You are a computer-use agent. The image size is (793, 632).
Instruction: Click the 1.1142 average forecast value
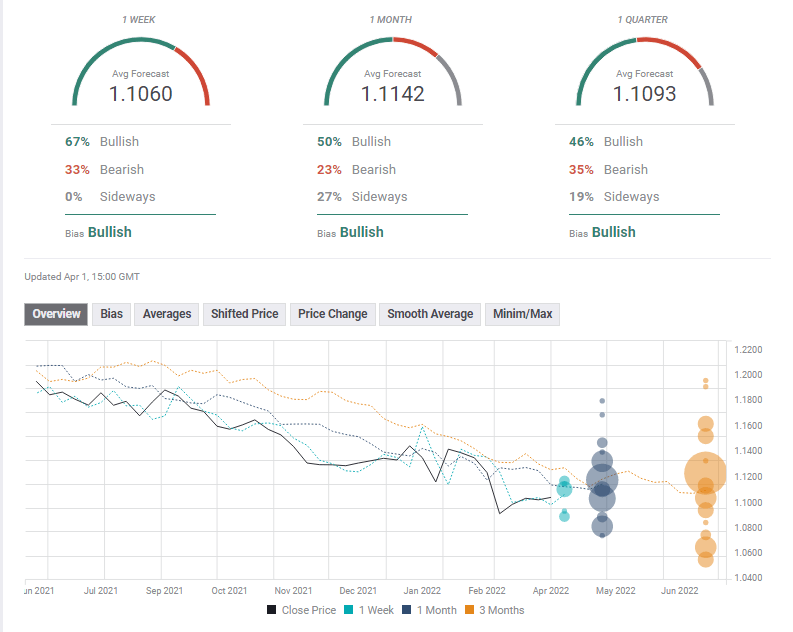(393, 94)
